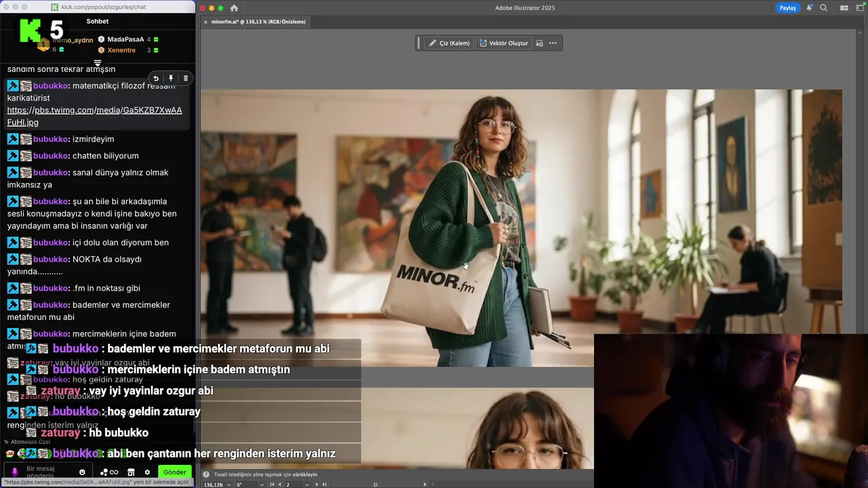Select MadaPasaA in the gift leaderboard
This screenshot has height=488, width=868.
[125, 39]
